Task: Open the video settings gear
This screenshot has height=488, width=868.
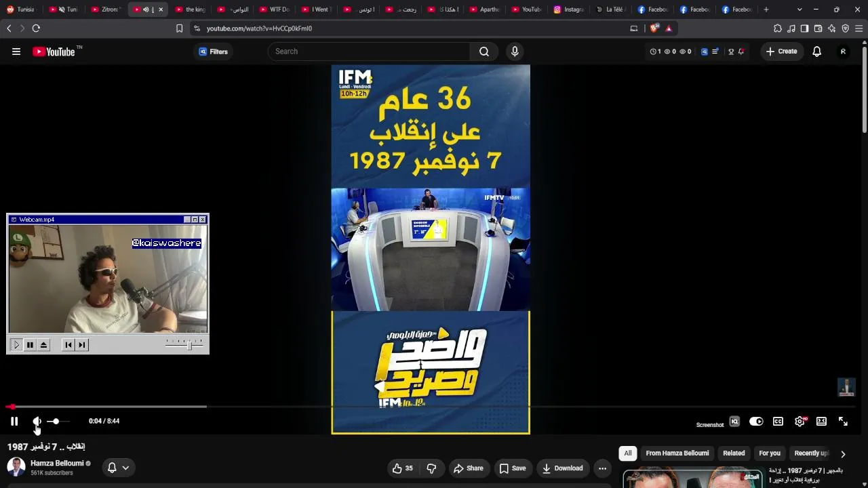Action: tap(800, 422)
